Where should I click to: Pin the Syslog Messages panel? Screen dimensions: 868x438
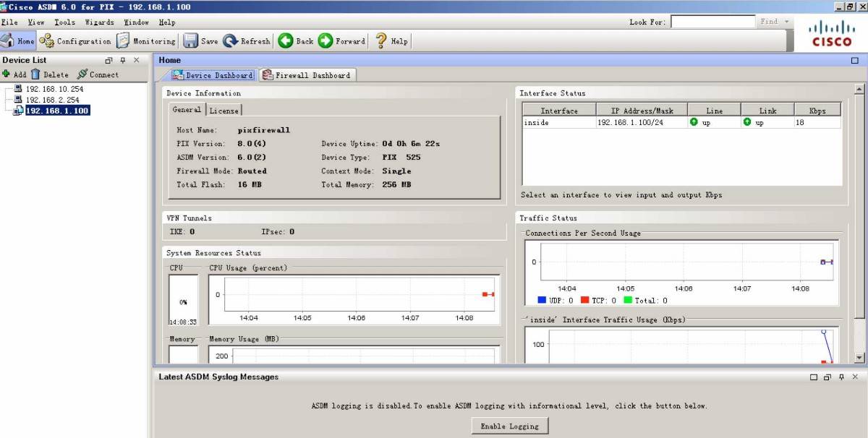841,377
